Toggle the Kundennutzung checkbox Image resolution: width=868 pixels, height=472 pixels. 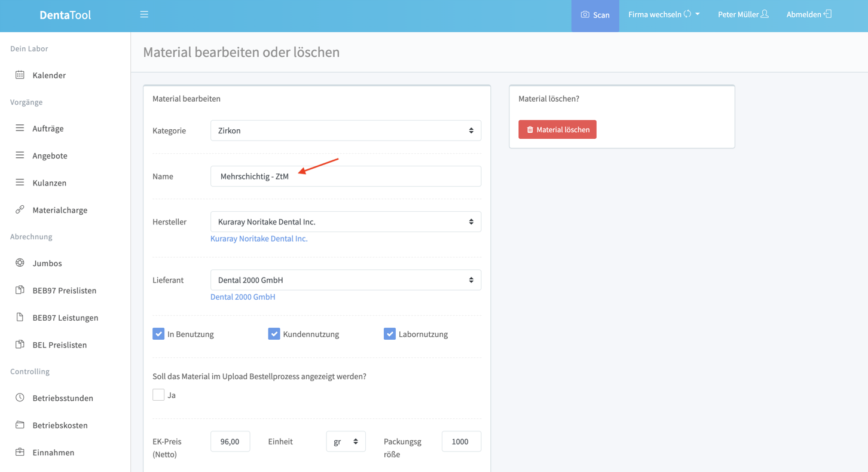click(274, 334)
